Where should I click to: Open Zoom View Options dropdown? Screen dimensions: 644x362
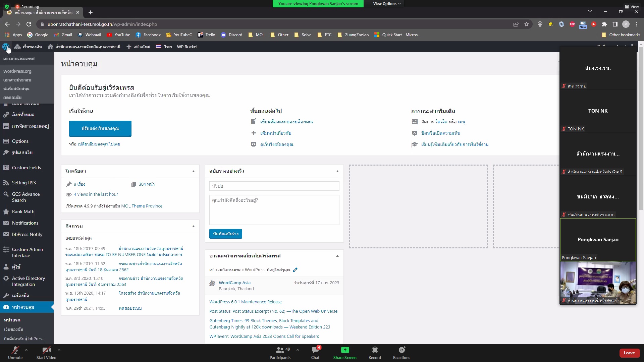pos(387,4)
